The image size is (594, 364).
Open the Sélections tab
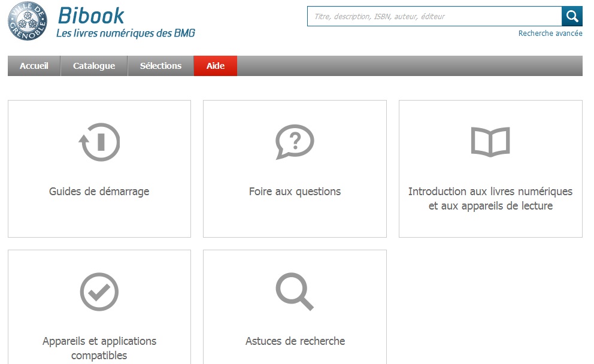tap(160, 66)
